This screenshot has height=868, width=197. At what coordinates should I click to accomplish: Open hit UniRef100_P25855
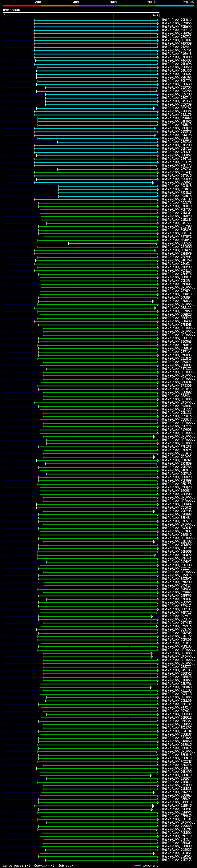(x=176, y=23)
